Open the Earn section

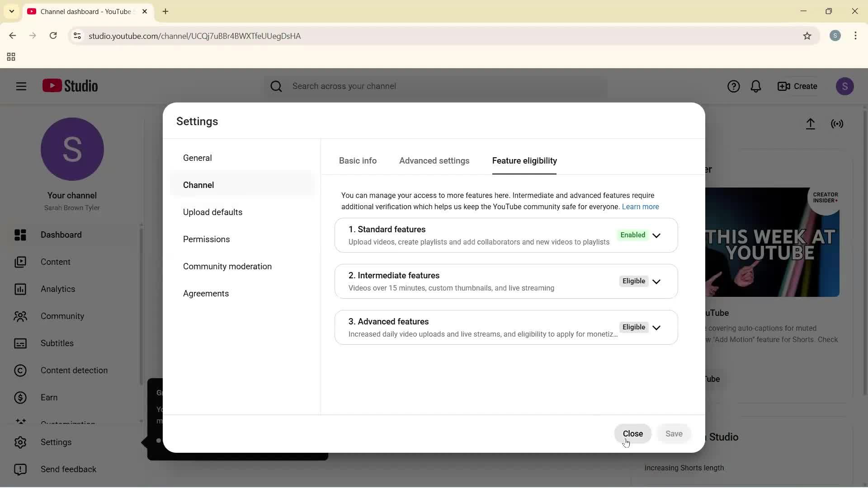49,398
